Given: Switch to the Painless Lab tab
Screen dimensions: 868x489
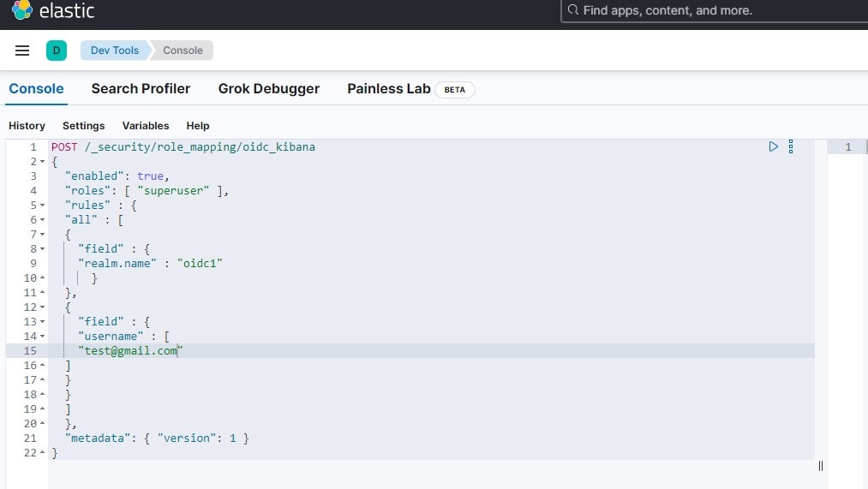Looking at the screenshot, I should (x=389, y=88).
